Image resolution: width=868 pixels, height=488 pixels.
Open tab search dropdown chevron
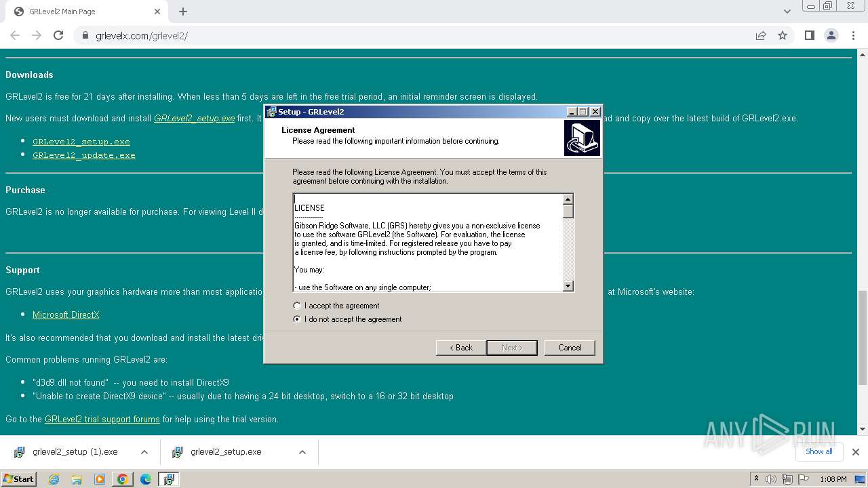point(787,12)
